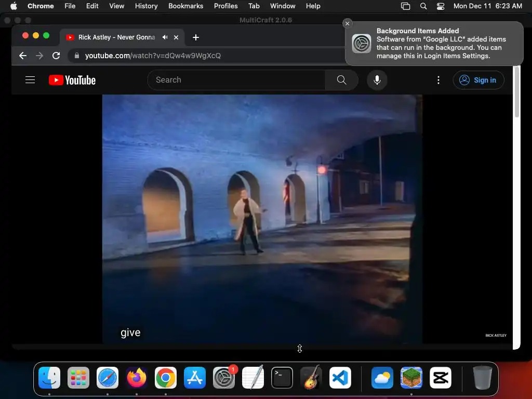Launch Firefox from the Dock
Screen dimensions: 532x399
[x=137, y=378]
